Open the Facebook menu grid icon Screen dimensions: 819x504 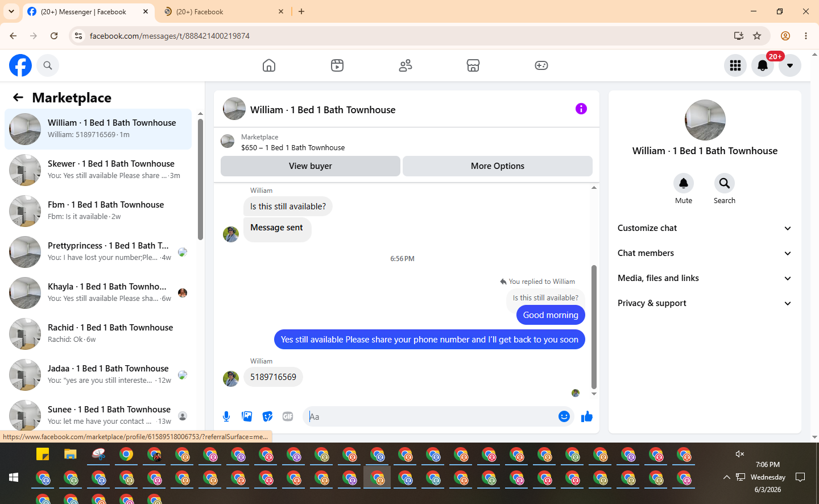pyautogui.click(x=735, y=65)
